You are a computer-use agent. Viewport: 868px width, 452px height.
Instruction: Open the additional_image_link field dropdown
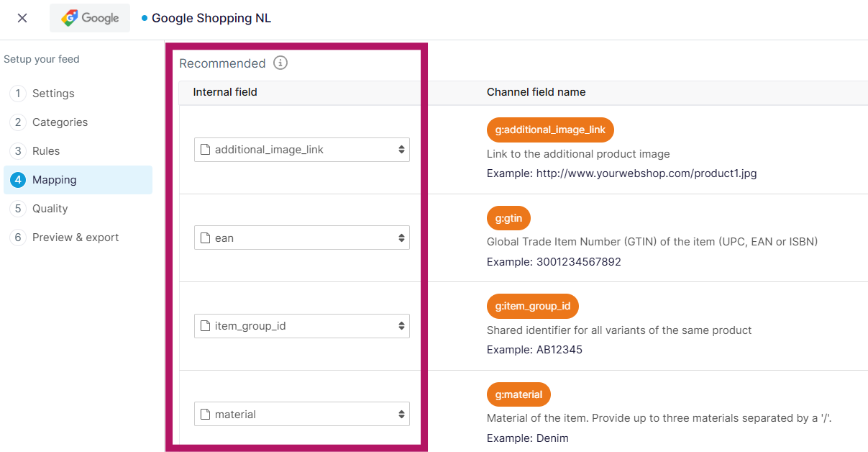(x=302, y=150)
